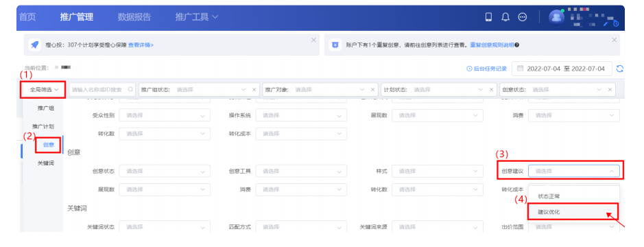Open the 重复创意规则说明 link
This screenshot has width=644, height=247.
click(492, 45)
